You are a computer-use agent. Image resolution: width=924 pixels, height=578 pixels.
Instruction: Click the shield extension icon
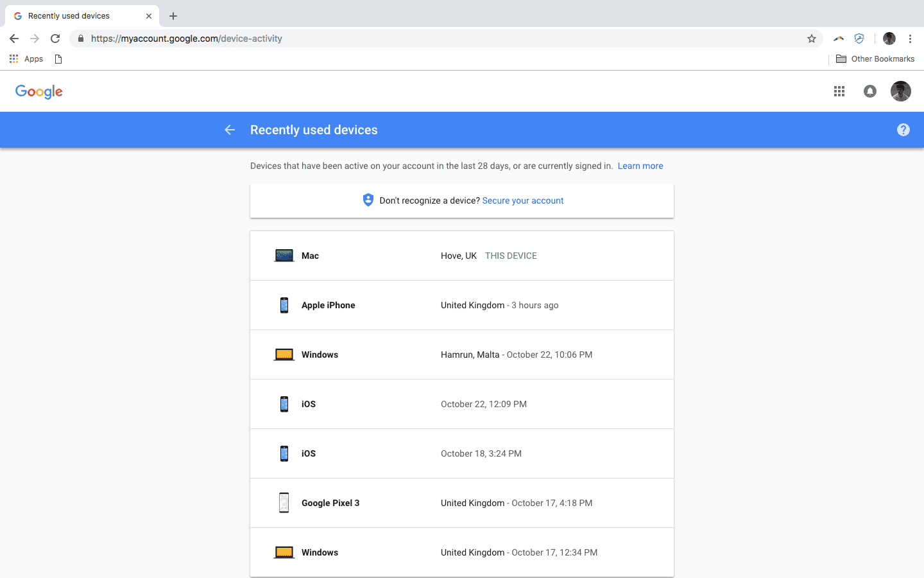tap(859, 39)
